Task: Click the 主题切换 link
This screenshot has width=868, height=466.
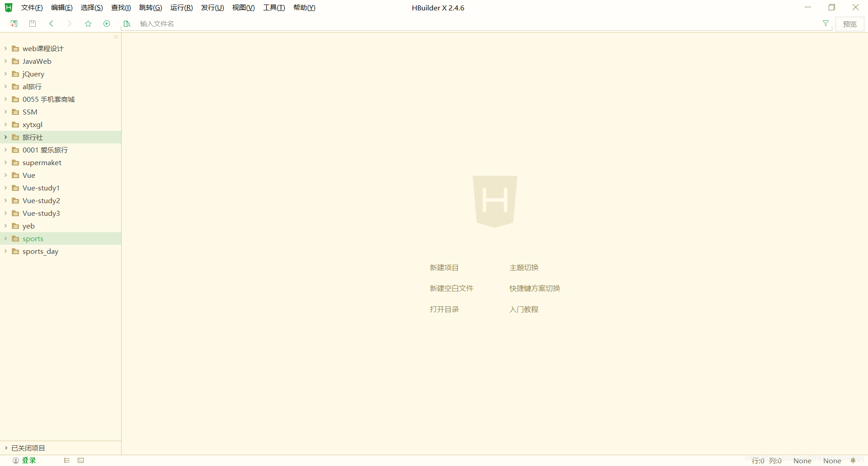Action: point(524,268)
